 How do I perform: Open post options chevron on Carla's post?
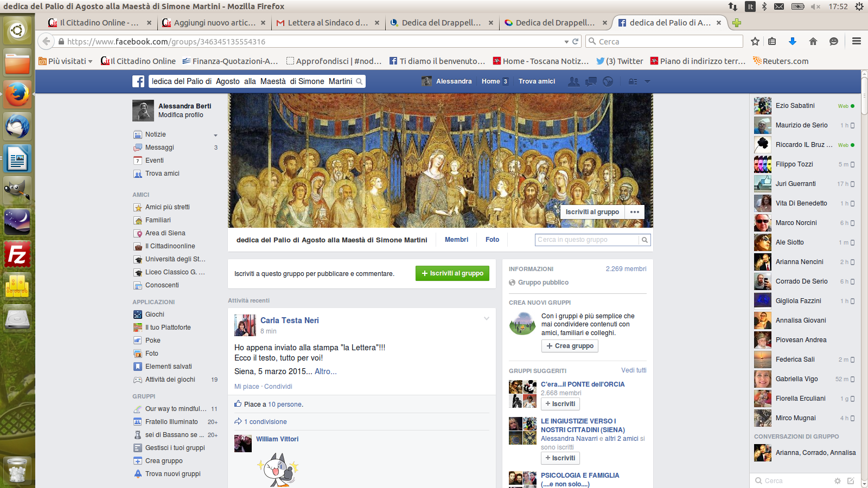tap(486, 319)
